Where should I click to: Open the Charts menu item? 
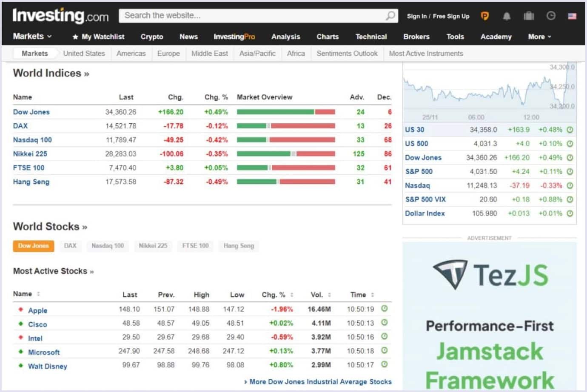(328, 37)
